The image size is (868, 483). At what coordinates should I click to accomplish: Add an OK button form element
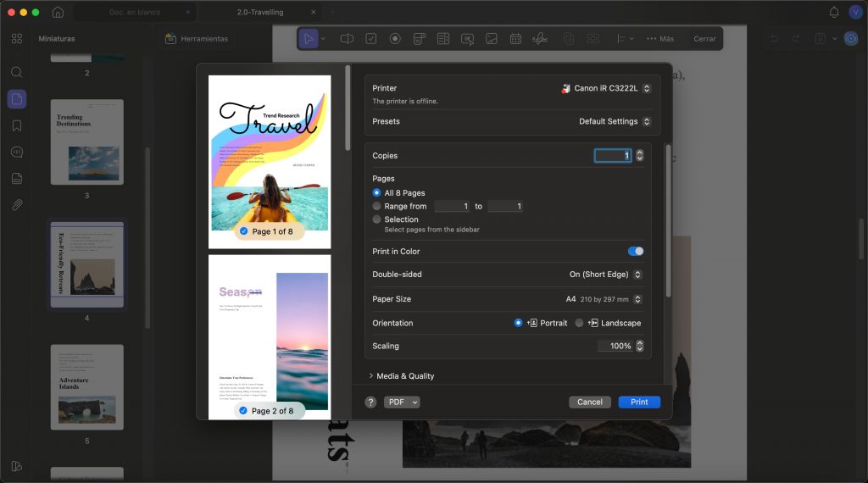pyautogui.click(x=468, y=39)
